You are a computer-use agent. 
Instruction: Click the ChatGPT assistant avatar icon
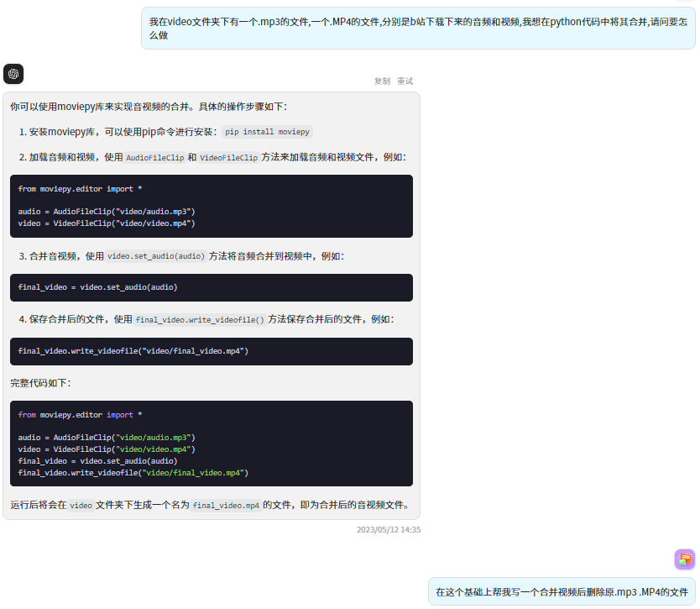coord(13,74)
